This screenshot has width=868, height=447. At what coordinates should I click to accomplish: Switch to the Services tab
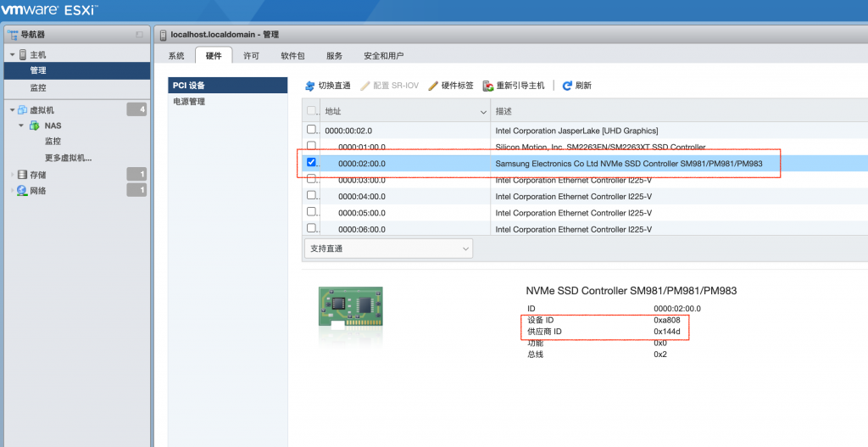tap(334, 56)
